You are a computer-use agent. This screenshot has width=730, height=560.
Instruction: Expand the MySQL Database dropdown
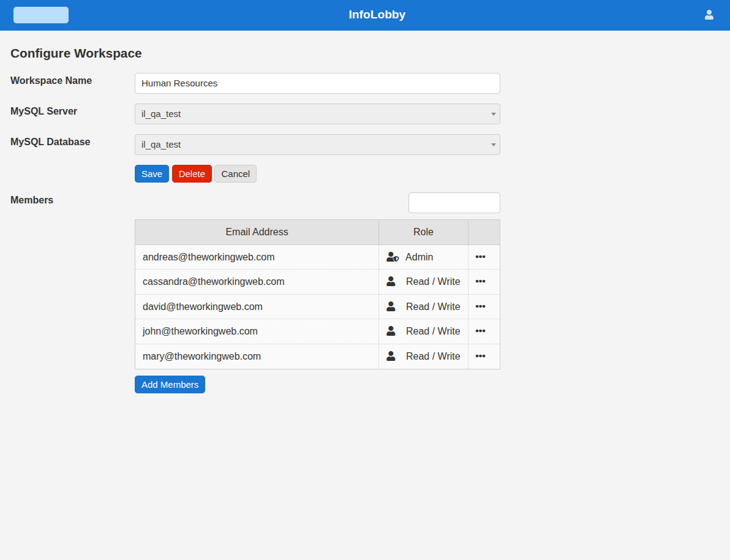click(x=317, y=145)
